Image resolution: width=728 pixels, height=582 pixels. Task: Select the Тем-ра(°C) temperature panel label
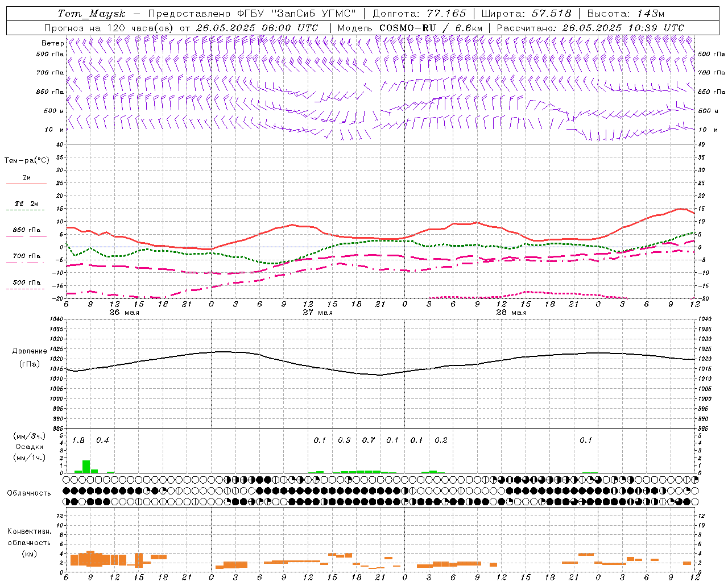pyautogui.click(x=27, y=161)
